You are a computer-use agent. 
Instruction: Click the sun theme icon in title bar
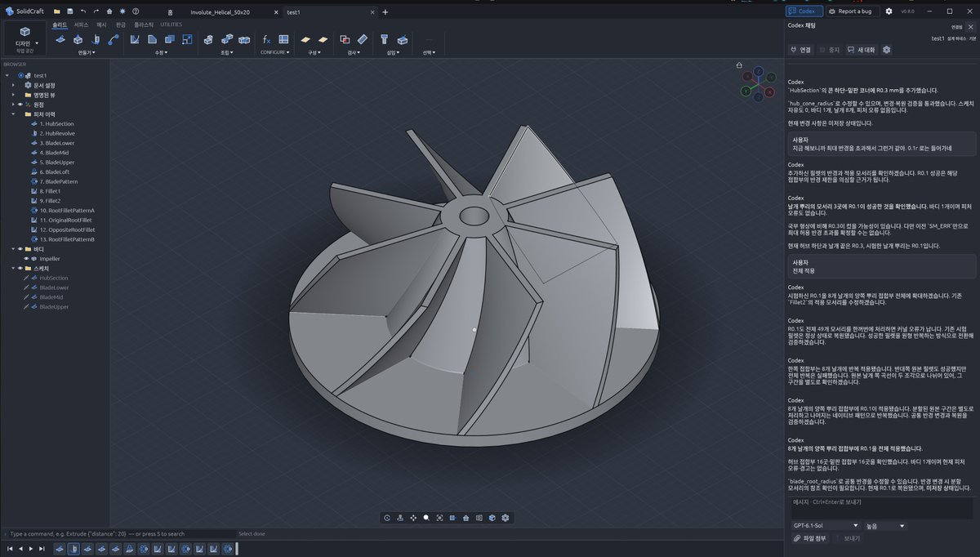click(122, 12)
